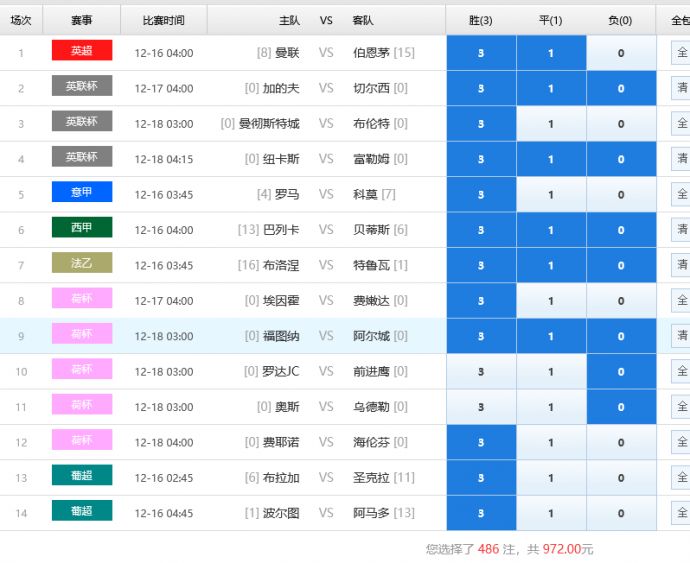The height and width of the screenshot is (563, 690).
Task: Click the 负(0) column header
Action: point(620,20)
